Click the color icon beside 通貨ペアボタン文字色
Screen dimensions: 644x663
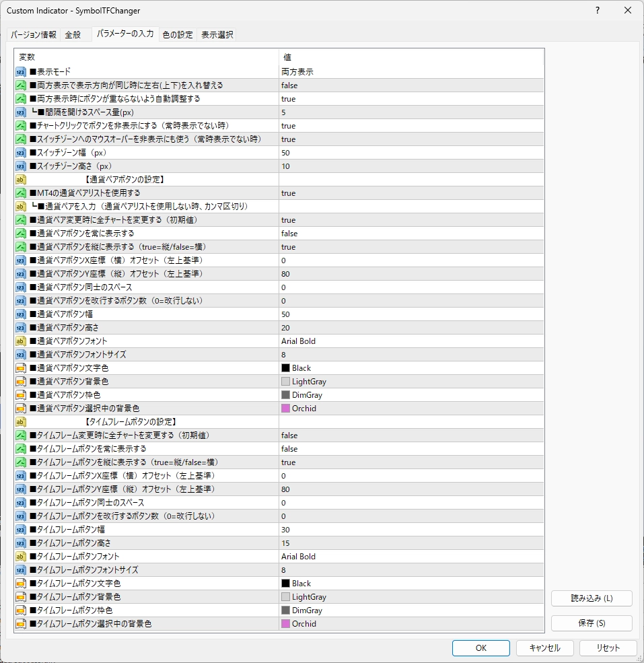pyautogui.click(x=21, y=368)
